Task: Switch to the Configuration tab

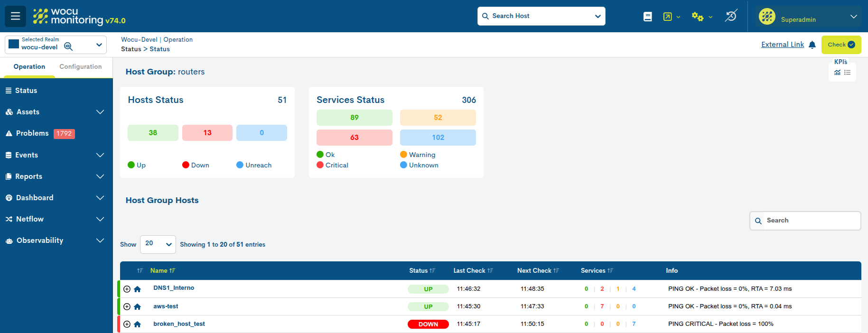Action: [81, 67]
